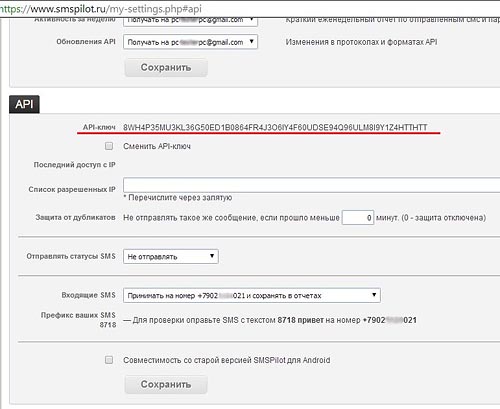Click the 'Префикс ваших SMS 8718' label

coord(78,320)
